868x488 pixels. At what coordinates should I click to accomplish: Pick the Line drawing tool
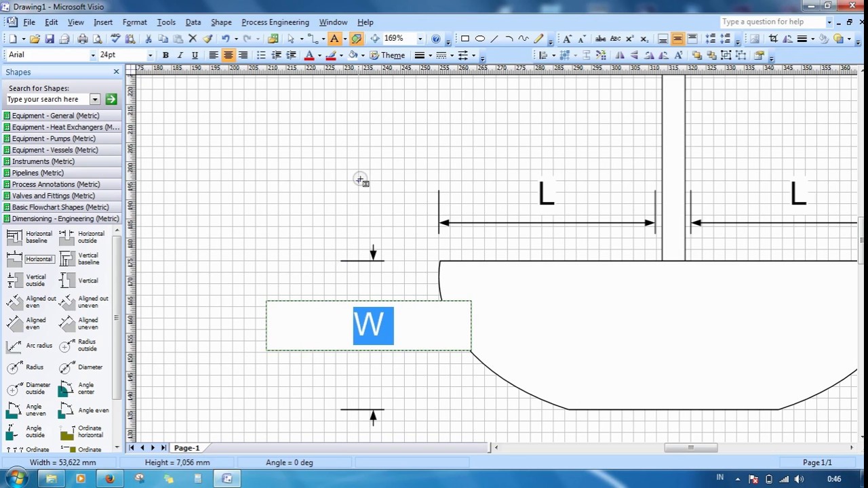pos(494,39)
